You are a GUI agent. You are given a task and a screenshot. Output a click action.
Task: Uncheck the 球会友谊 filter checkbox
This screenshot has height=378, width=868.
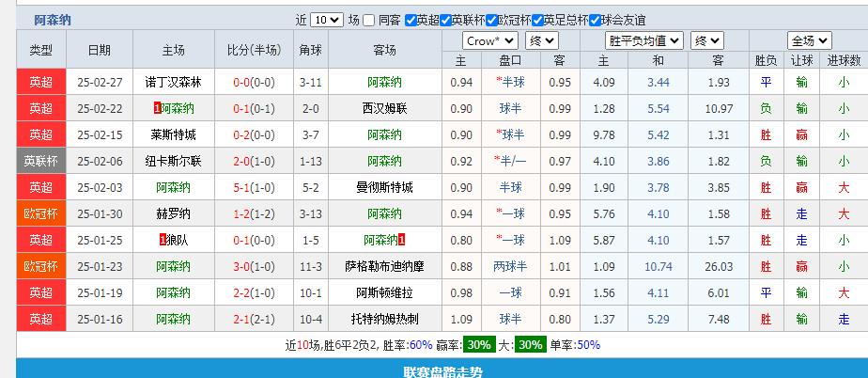(x=595, y=21)
